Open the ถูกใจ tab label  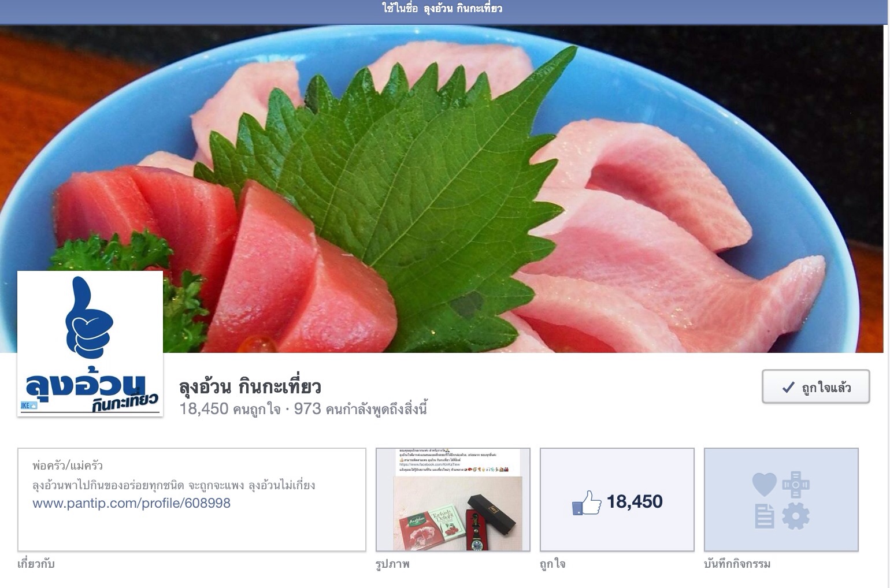click(x=552, y=564)
